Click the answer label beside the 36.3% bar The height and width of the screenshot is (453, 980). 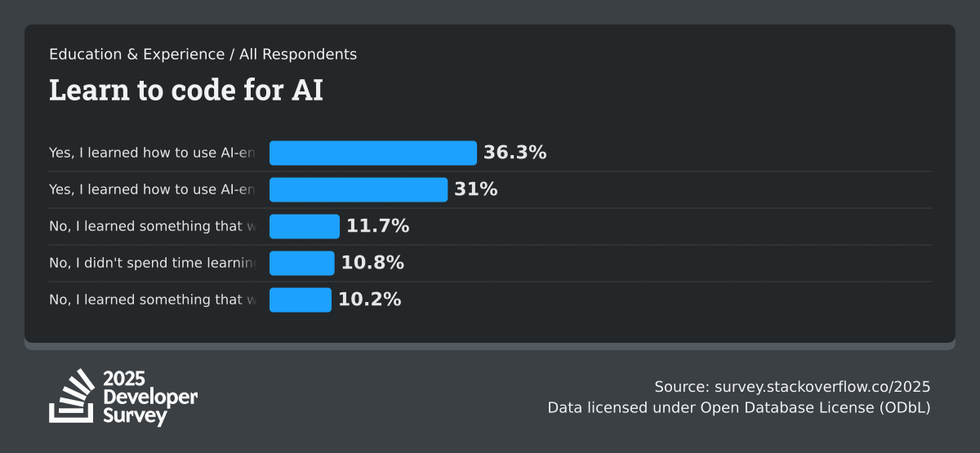pos(153,153)
